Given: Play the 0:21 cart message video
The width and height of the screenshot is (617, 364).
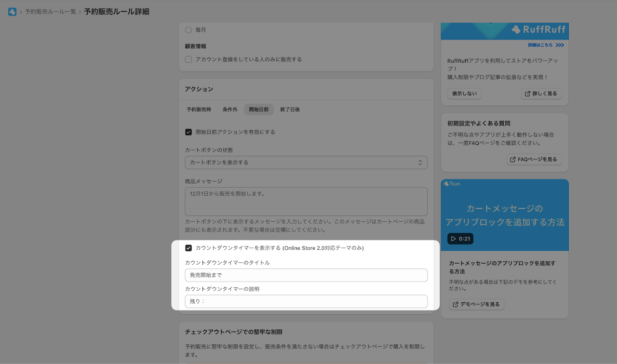Looking at the screenshot, I should (x=460, y=239).
